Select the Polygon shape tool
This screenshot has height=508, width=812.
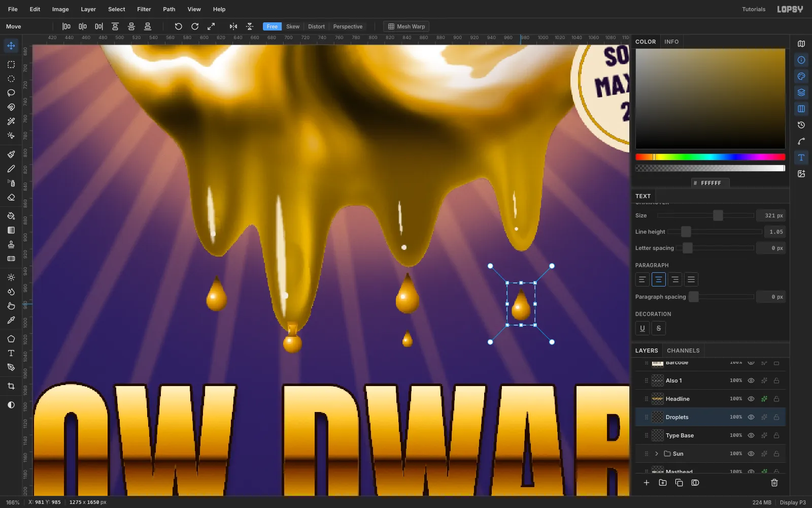(11, 339)
